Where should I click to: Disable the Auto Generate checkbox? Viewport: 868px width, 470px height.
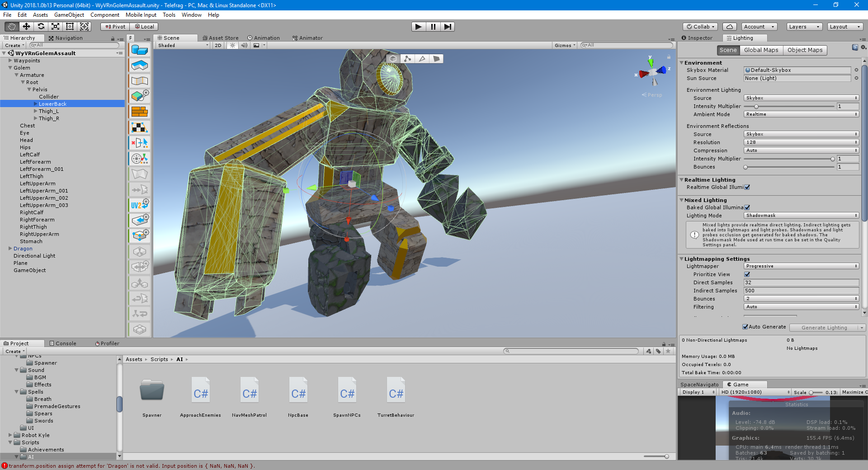pos(745,327)
